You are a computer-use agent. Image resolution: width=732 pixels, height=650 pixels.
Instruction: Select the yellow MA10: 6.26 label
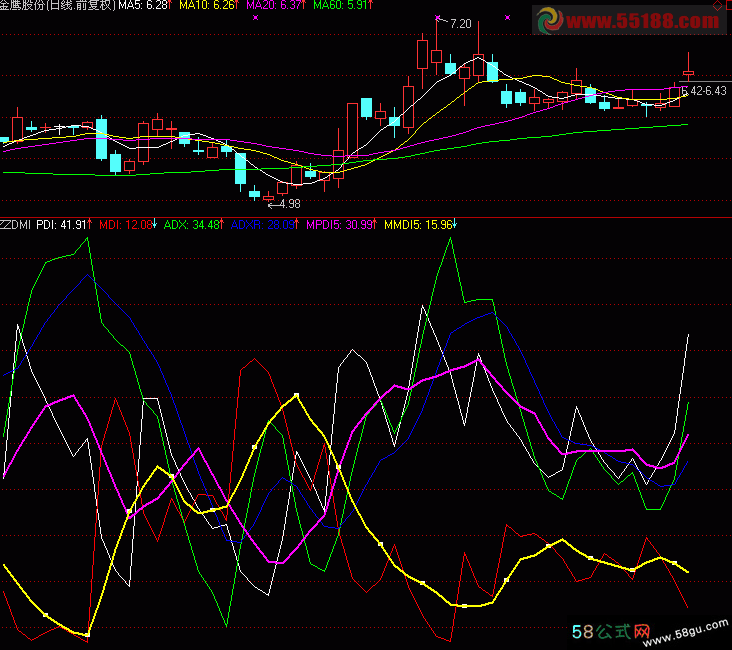pos(209,6)
